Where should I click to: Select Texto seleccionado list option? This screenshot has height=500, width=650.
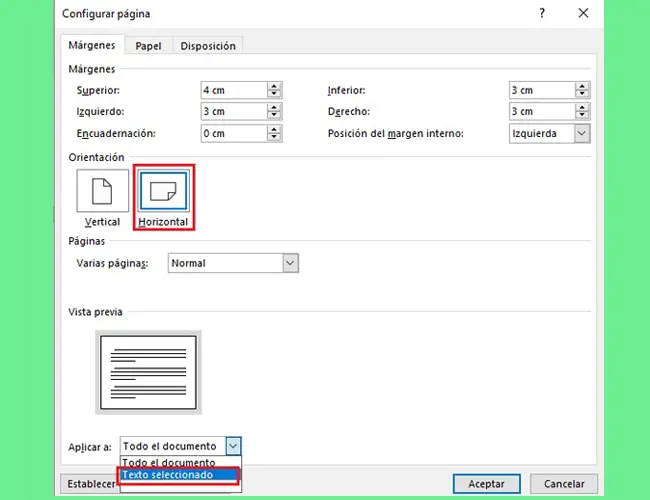click(178, 475)
